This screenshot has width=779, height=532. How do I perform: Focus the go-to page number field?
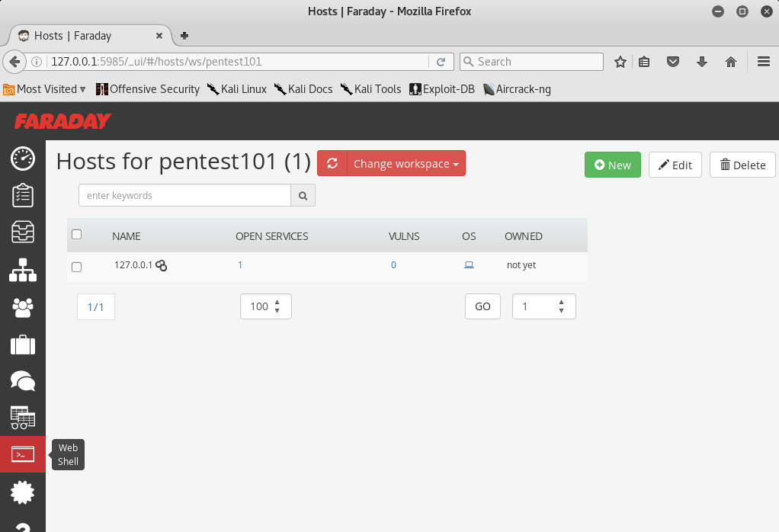(x=544, y=306)
